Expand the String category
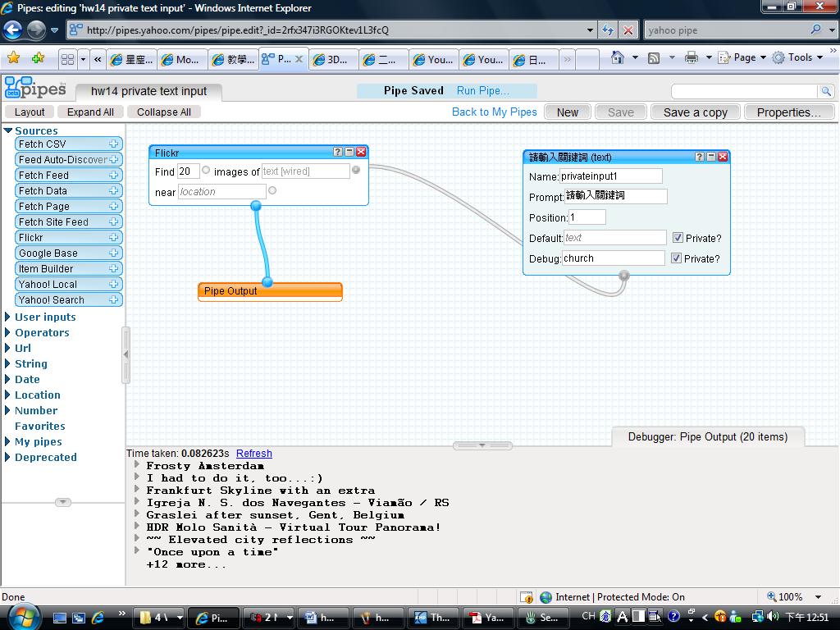The width and height of the screenshot is (840, 630). (x=7, y=363)
